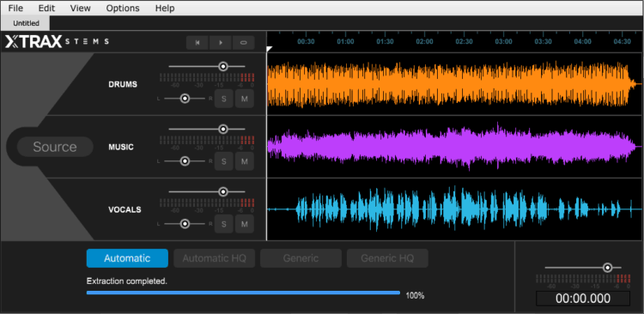The height and width of the screenshot is (314, 644).
Task: Click the MUSIC track label
Action: pyautogui.click(x=121, y=147)
